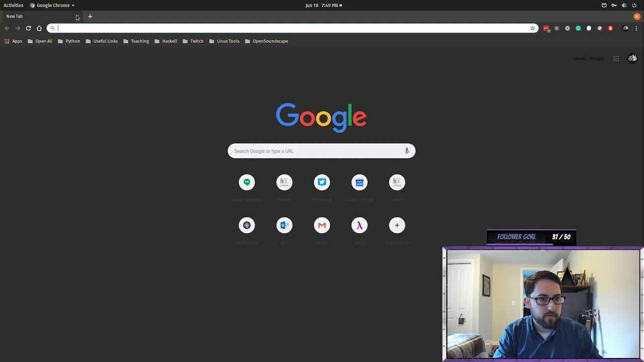
Task: Open the red hand ad blocker extension
Action: pos(610,28)
